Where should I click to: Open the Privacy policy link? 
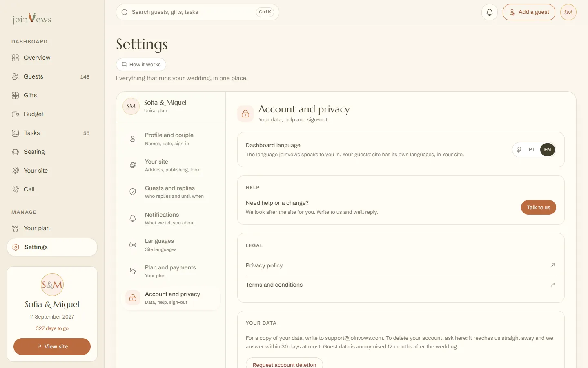tap(401, 265)
